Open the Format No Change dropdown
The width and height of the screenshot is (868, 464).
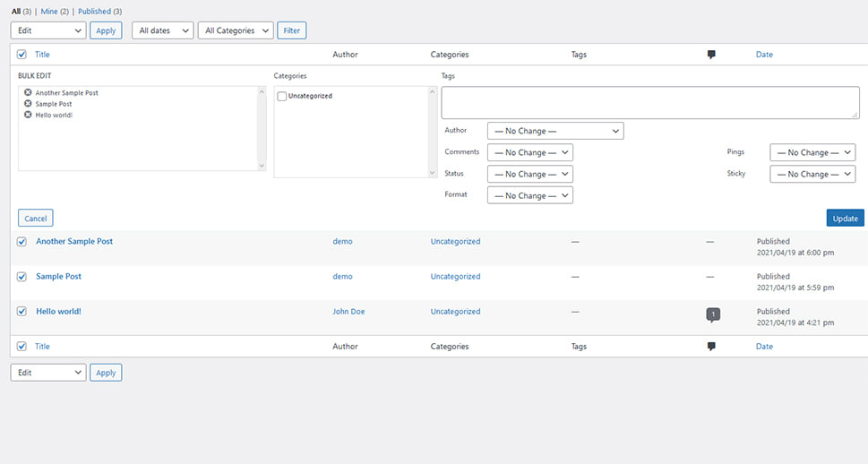(x=530, y=195)
